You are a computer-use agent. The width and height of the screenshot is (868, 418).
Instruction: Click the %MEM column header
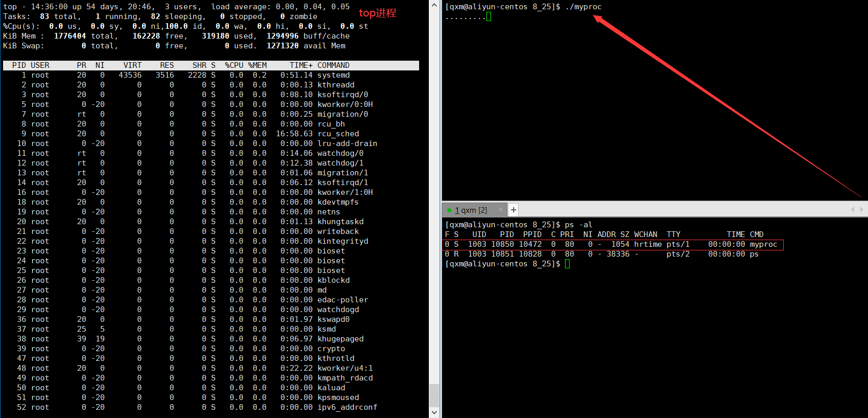point(257,65)
